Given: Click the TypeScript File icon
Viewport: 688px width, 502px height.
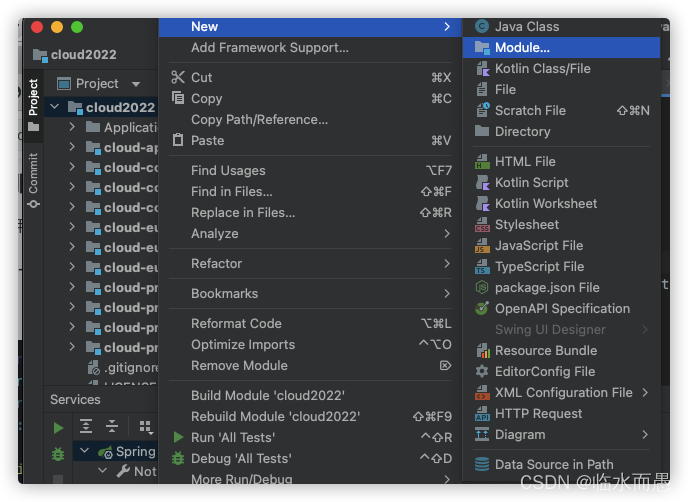Looking at the screenshot, I should tap(482, 267).
